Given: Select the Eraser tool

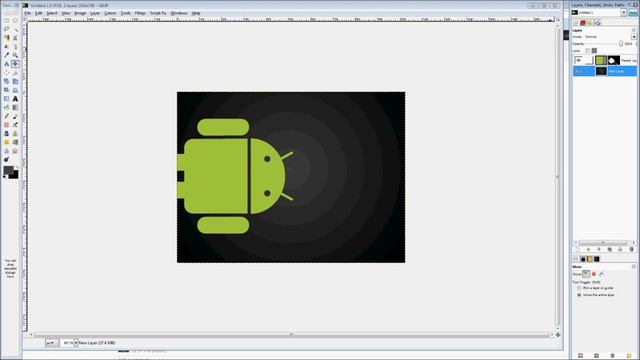Looking at the screenshot, I should [x=7, y=125].
